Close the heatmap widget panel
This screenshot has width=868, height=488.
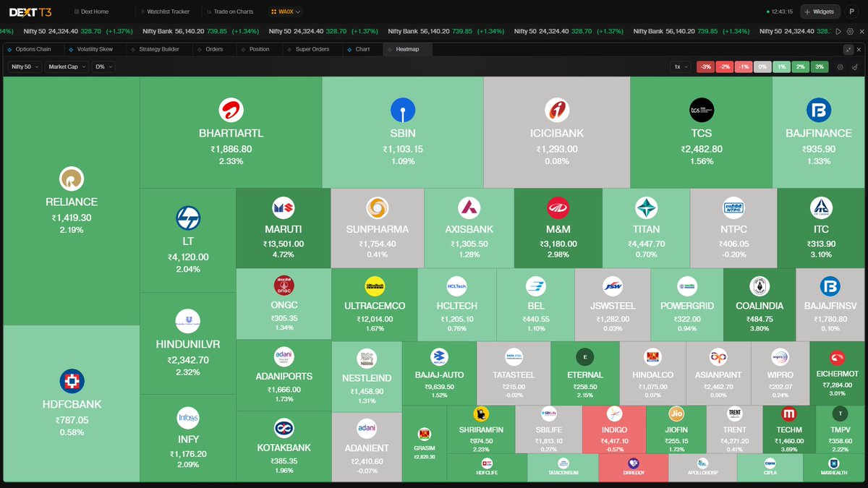point(859,49)
